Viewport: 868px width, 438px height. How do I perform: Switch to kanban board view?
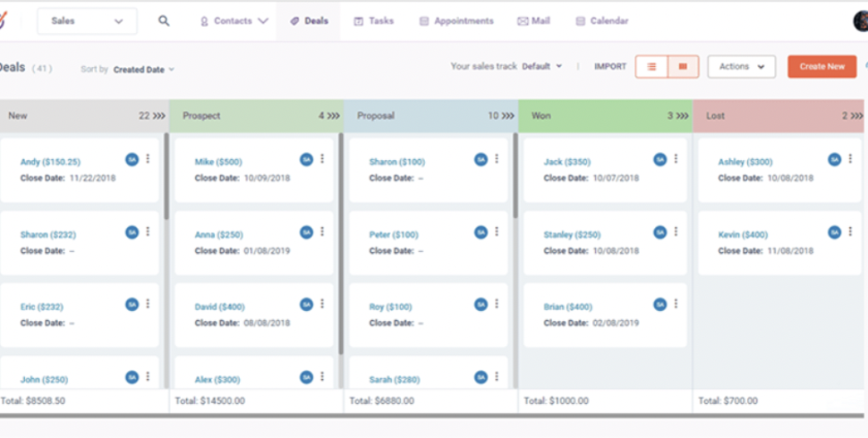tap(683, 67)
